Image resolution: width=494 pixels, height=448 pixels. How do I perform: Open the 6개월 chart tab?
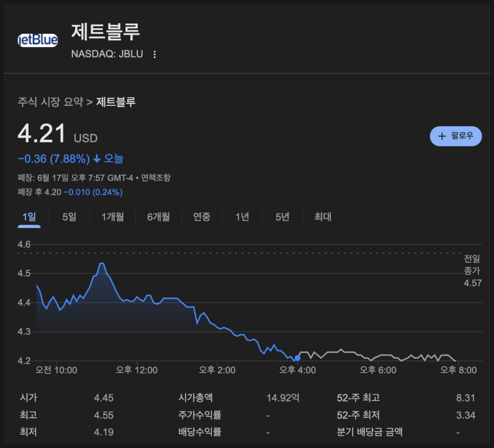pos(159,217)
